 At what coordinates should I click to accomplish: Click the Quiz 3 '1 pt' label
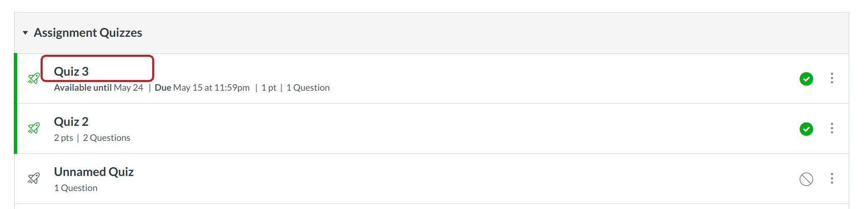click(269, 88)
